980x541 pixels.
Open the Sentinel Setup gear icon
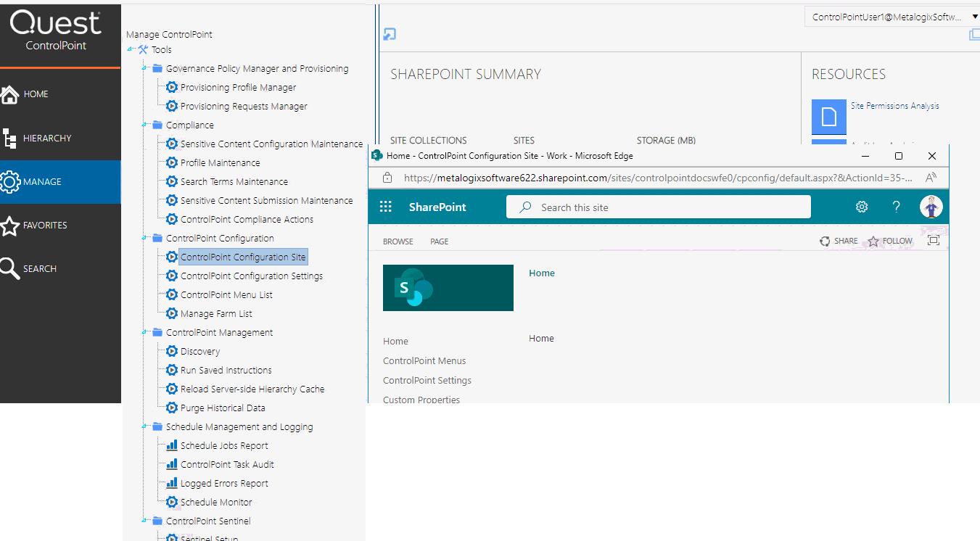click(x=171, y=537)
